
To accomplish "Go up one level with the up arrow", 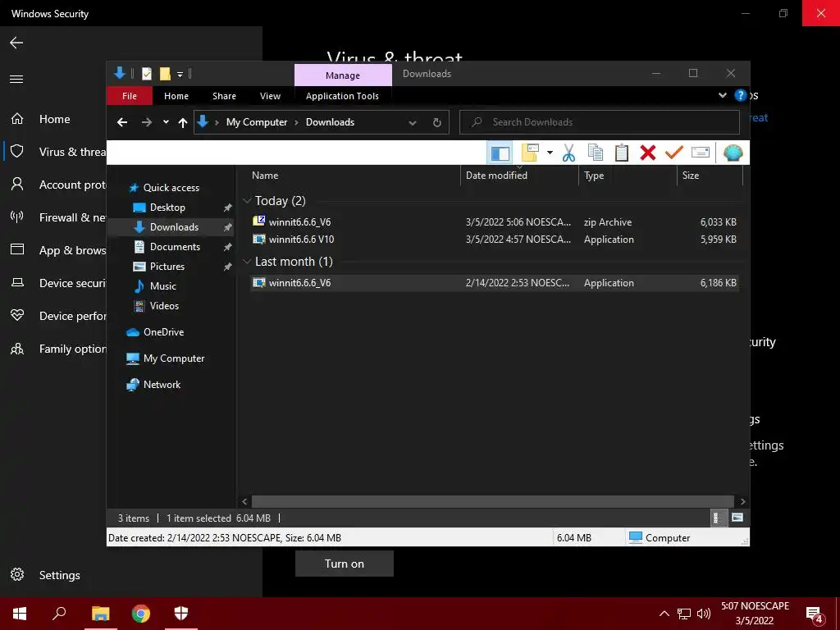I will tap(183, 123).
